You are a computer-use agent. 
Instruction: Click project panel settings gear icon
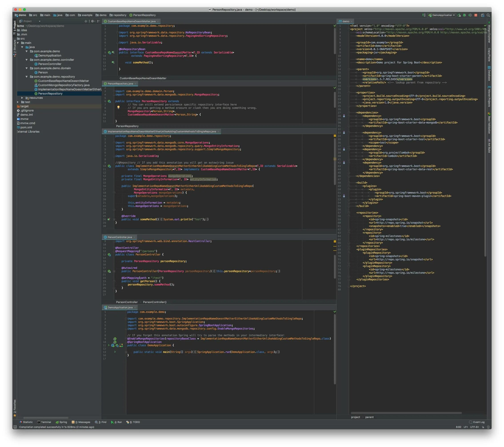[x=92, y=21]
